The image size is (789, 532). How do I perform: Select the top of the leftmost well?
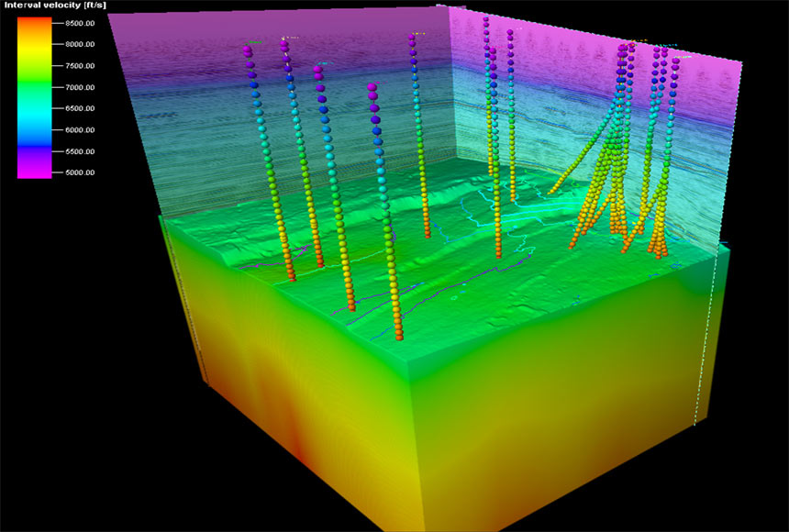(x=248, y=52)
